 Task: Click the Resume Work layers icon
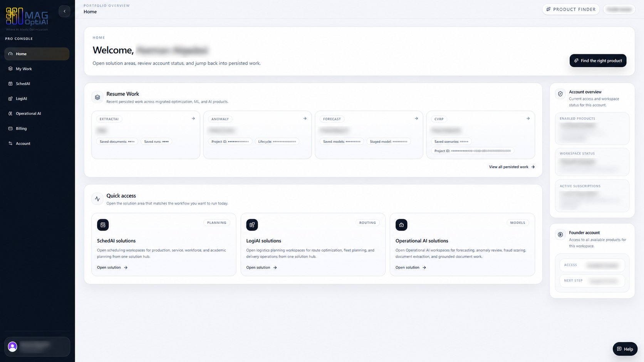tap(97, 97)
